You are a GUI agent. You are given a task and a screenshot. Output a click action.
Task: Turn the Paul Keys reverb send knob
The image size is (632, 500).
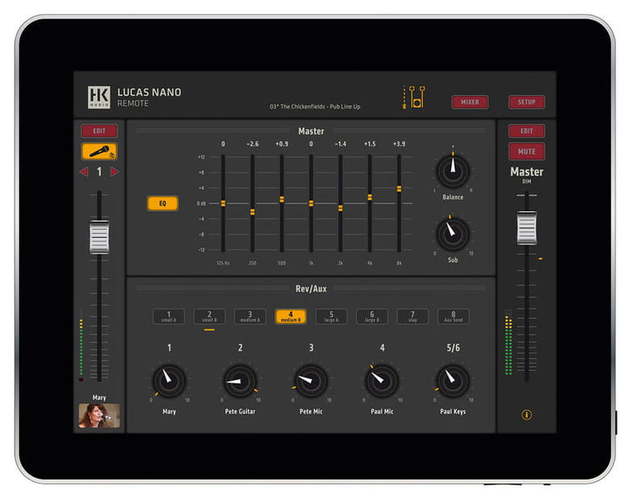click(x=453, y=381)
